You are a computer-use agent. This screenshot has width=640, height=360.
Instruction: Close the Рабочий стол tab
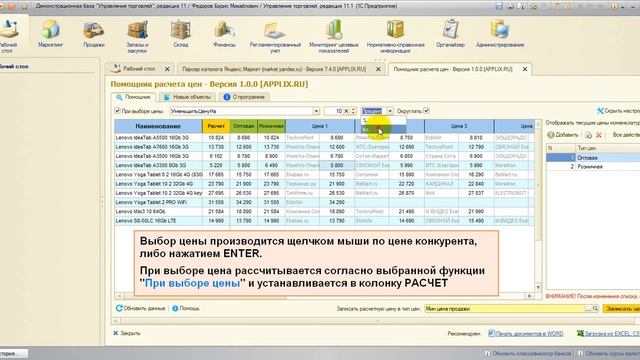[x=167, y=69]
